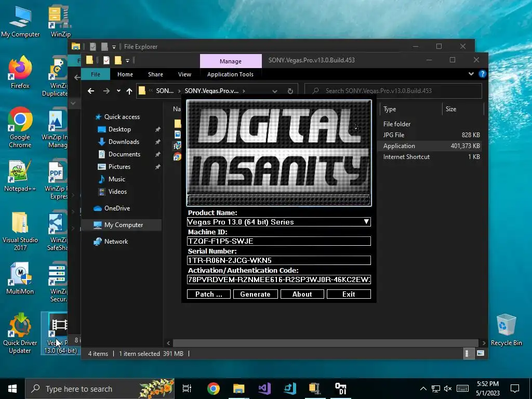Click the Windows Start button
Viewport: 532px width, 399px height.
12,389
